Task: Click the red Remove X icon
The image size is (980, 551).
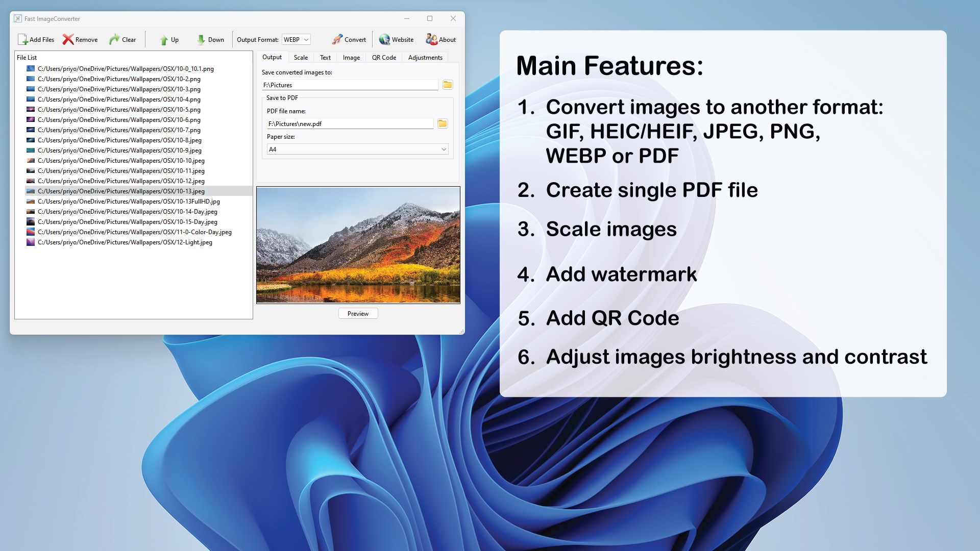Action: [68, 40]
